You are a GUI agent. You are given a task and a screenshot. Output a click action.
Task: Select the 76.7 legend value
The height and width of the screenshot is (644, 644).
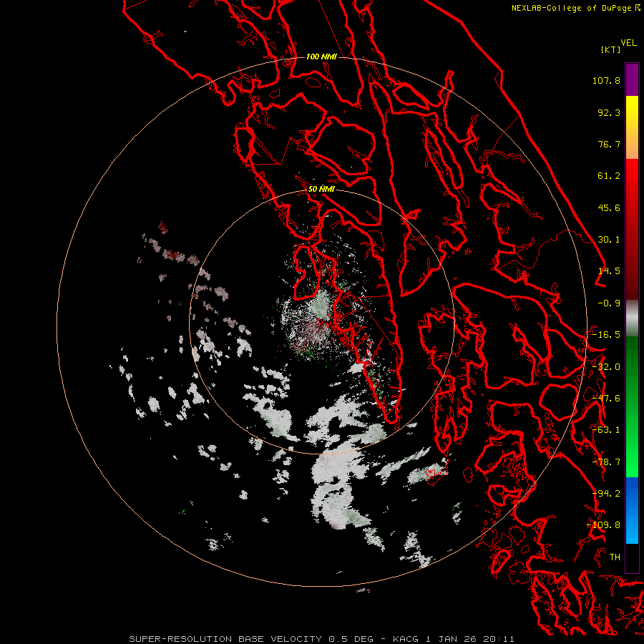click(x=609, y=144)
